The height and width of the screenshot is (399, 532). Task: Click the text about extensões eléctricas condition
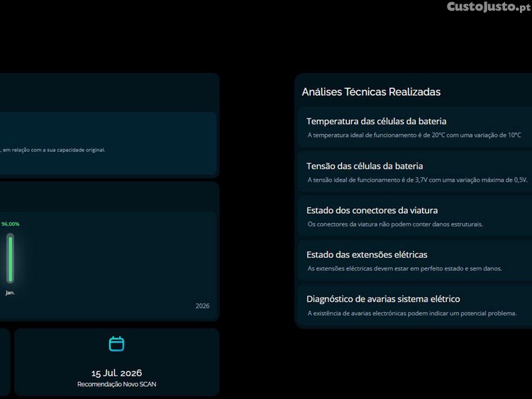[404, 268]
